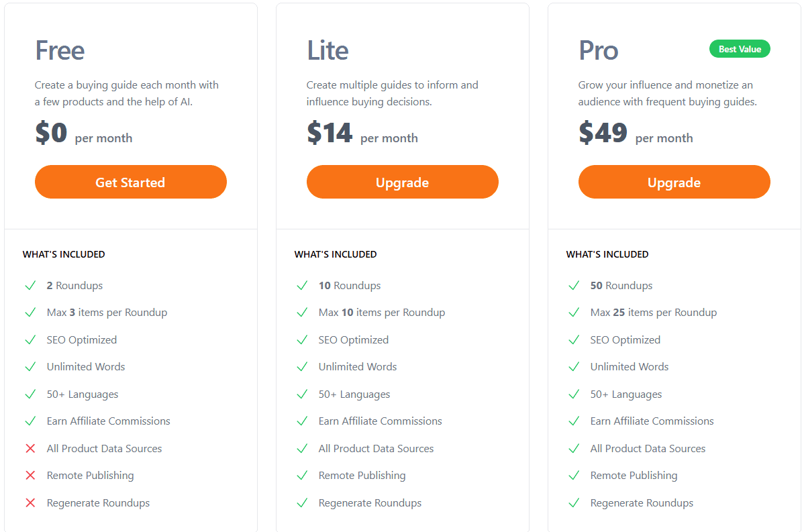Click the checkmark next to 50+ Languages in Free
Screen dimensions: 802x532
point(30,394)
